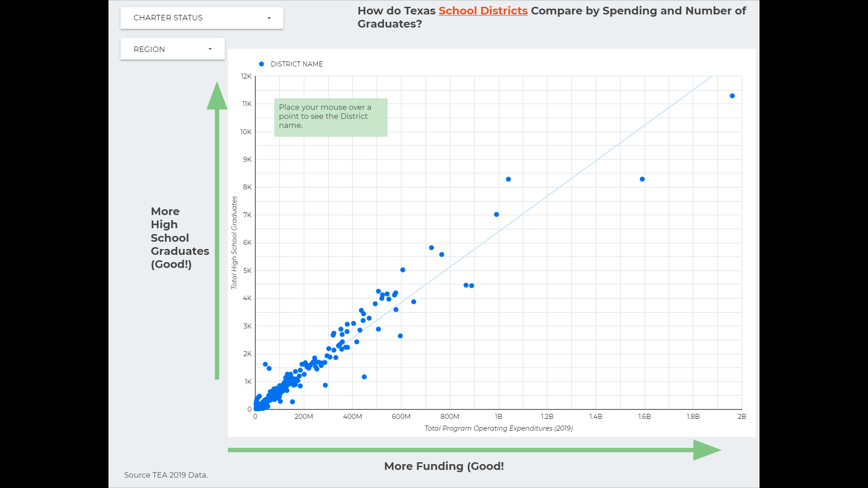Screen dimensions: 868x488
Task: Select the top-right outlier data point
Action: (732, 96)
